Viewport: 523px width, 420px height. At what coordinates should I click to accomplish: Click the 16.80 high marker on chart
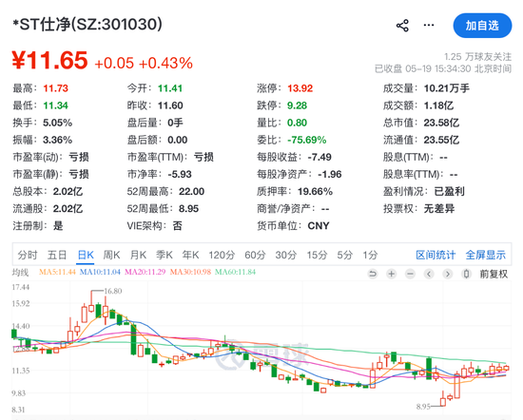click(113, 291)
